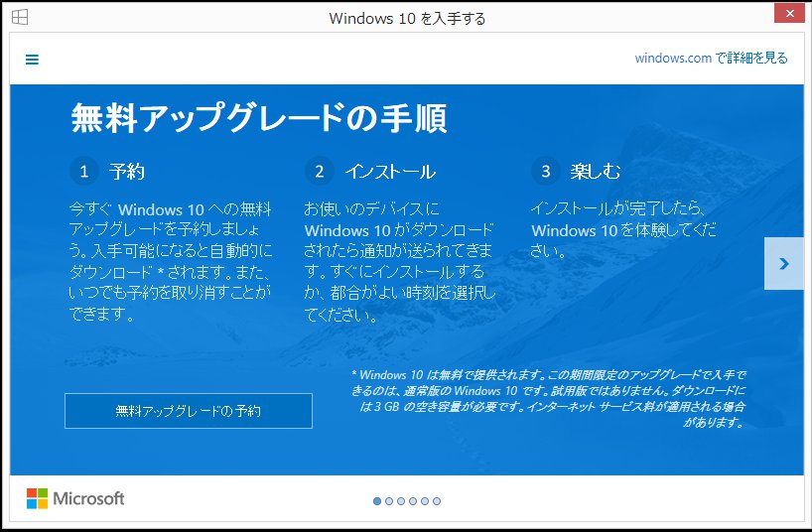
Task: Select the sixth page indicator dot
Action: coord(437,501)
